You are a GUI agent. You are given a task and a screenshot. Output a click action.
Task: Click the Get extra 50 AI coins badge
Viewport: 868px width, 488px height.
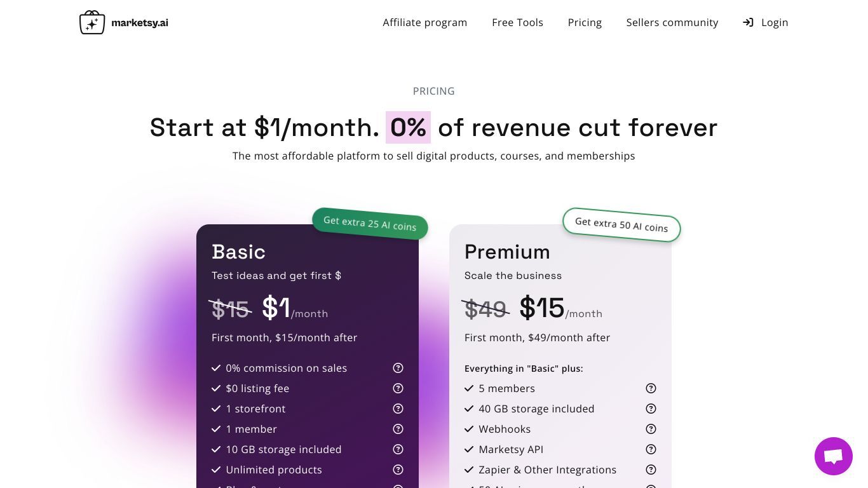point(621,224)
